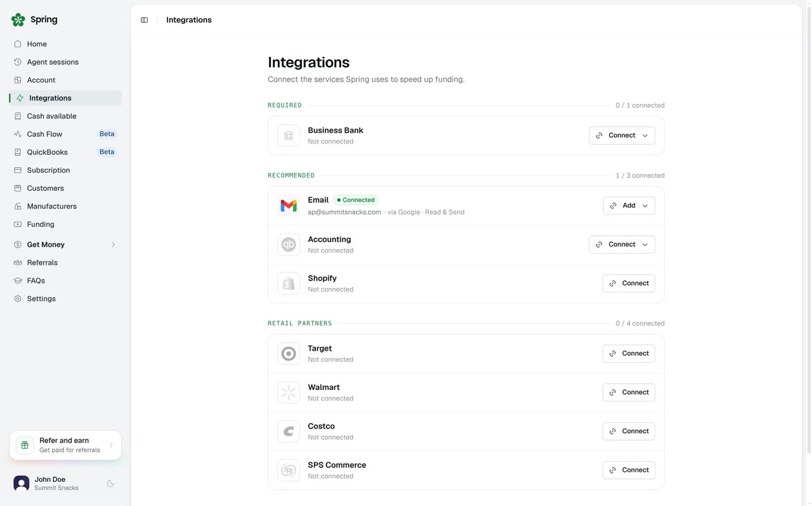Viewport: 812px width, 506px height.
Task: Click the QuickBooks sidebar icon
Action: coord(18,152)
